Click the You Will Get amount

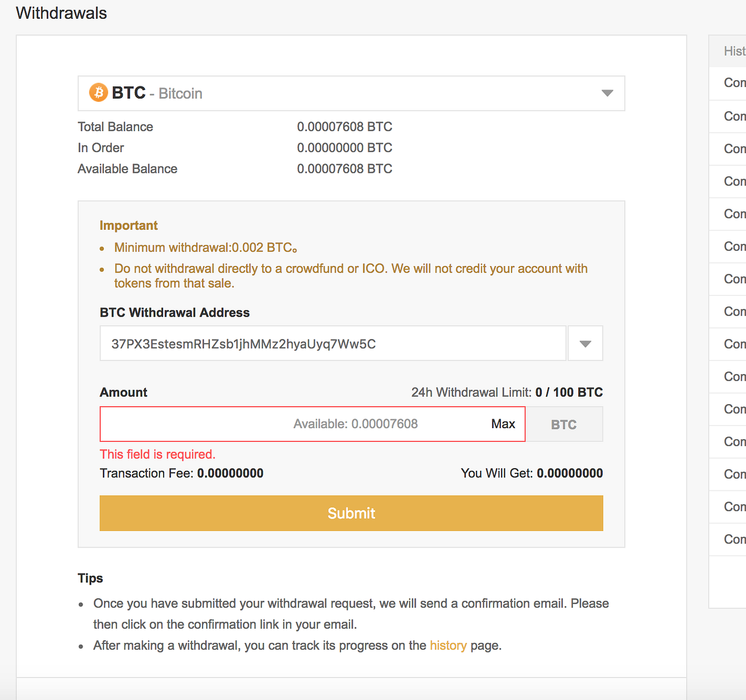click(570, 473)
